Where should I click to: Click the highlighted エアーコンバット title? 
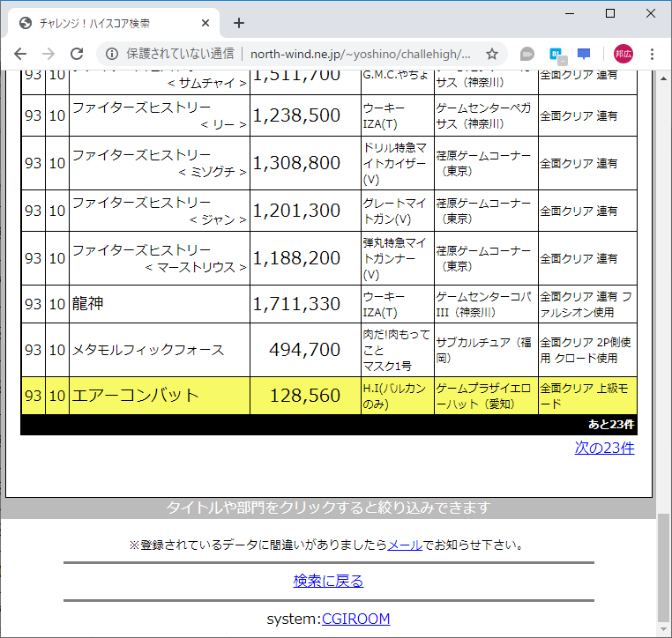pos(135,395)
